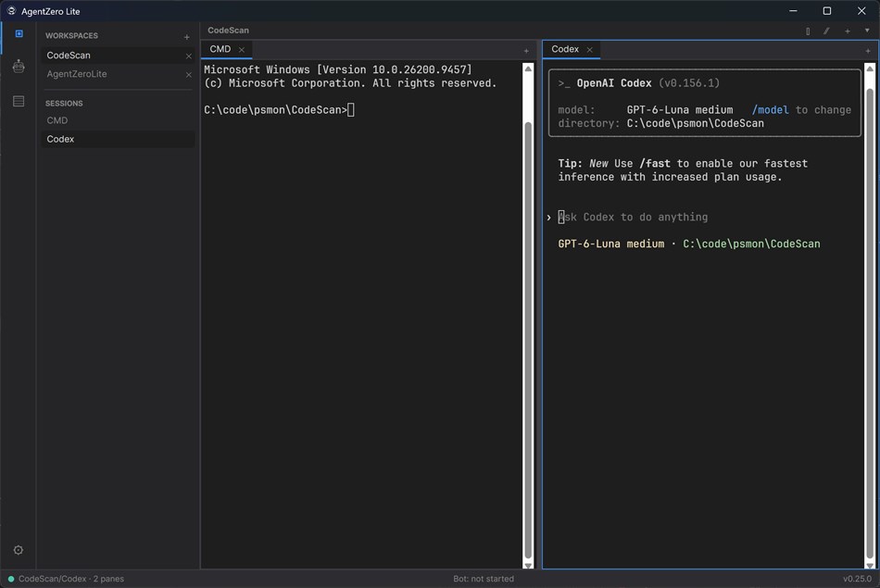Viewport: 880px width, 588px height.
Task: Focus the Ask Codex to do anything prompt
Action: point(633,217)
